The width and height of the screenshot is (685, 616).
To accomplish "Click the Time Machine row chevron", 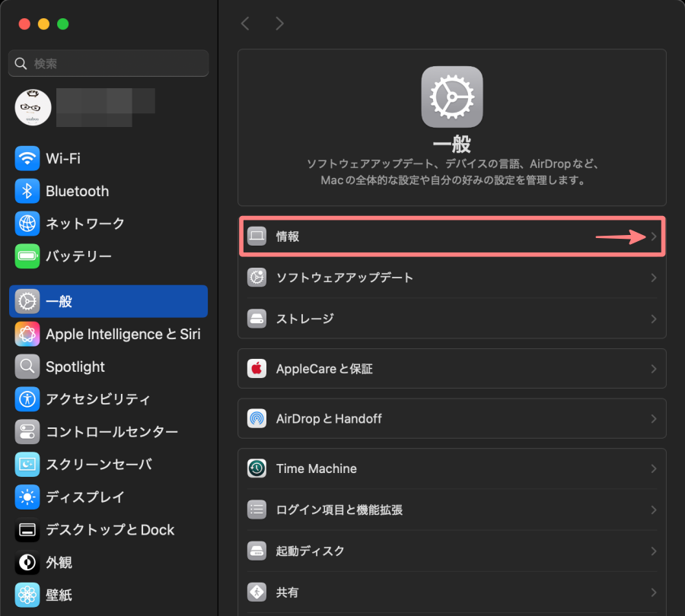I will (654, 468).
